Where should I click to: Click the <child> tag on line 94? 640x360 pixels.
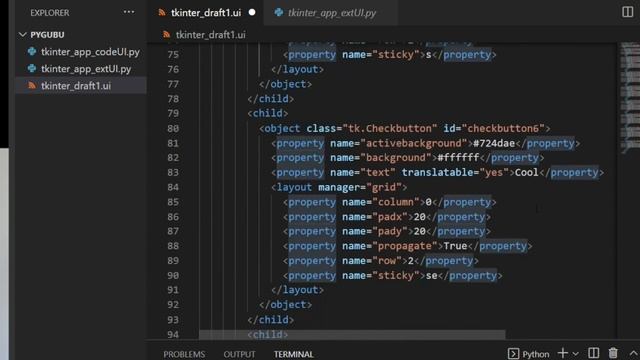(268, 334)
